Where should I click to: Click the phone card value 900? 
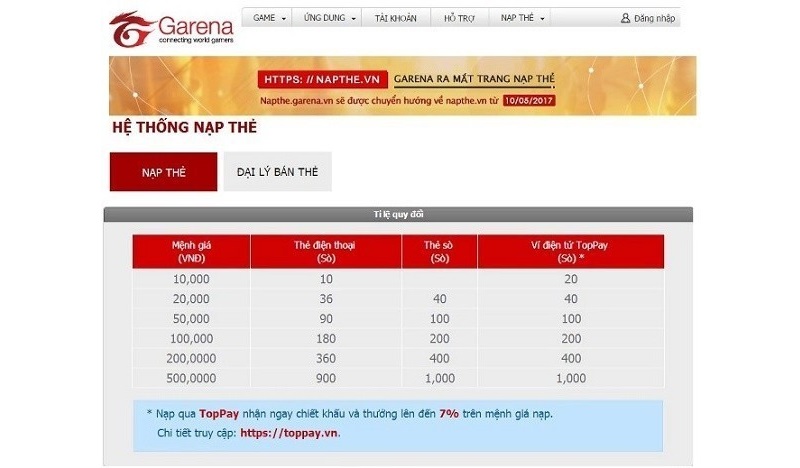(x=326, y=379)
